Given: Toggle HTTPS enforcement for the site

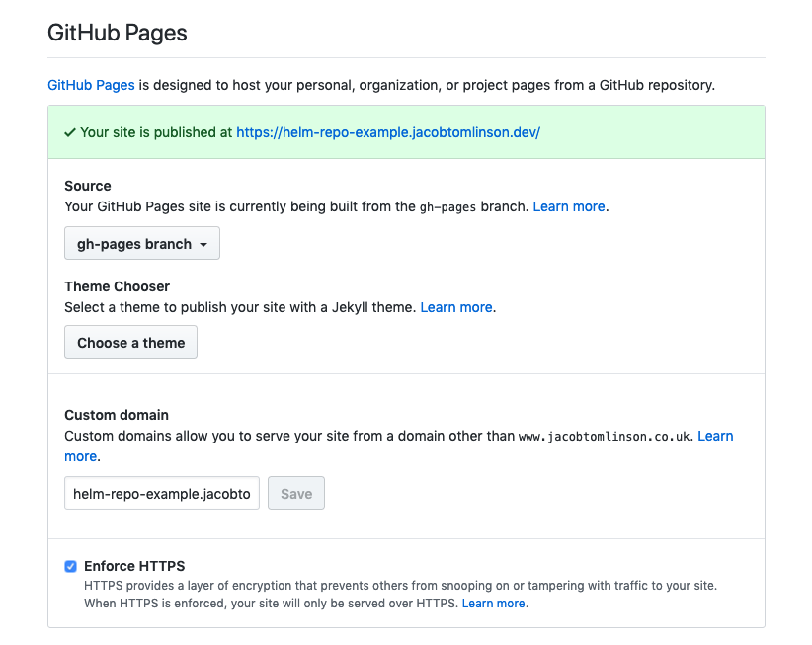Looking at the screenshot, I should point(70,566).
